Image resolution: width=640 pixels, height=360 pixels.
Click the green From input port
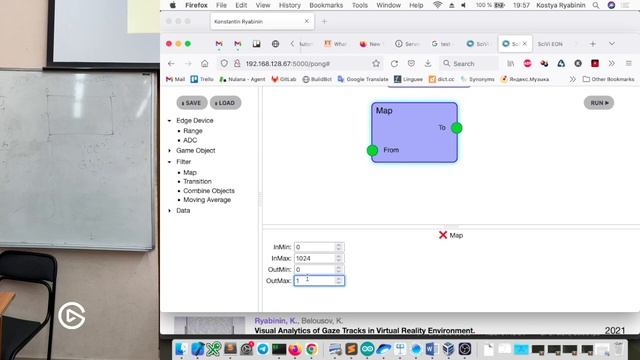pos(372,150)
